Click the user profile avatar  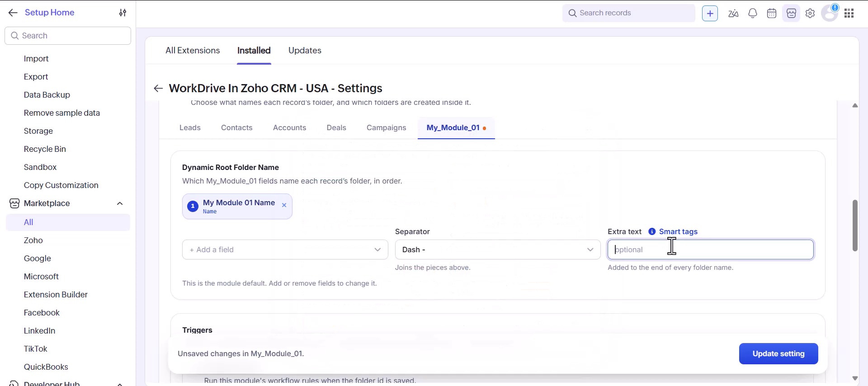tap(830, 13)
